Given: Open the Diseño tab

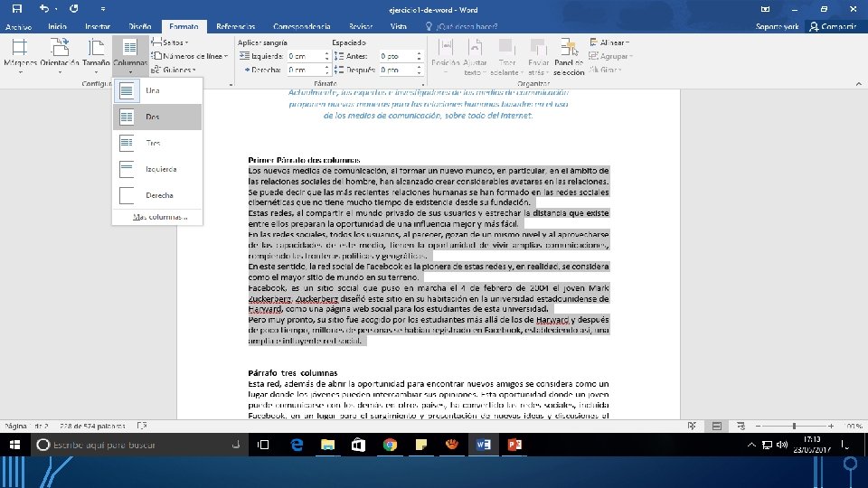Looking at the screenshot, I should (140, 26).
